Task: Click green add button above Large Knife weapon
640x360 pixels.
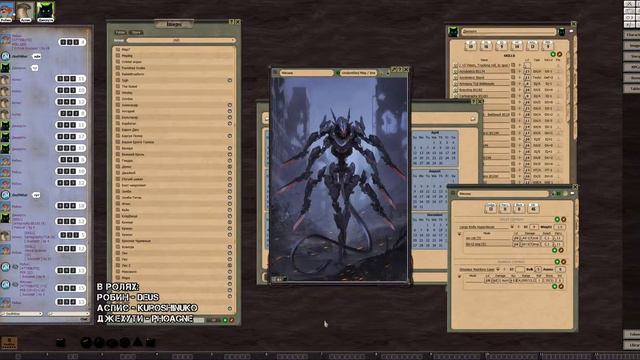Action: point(557,220)
